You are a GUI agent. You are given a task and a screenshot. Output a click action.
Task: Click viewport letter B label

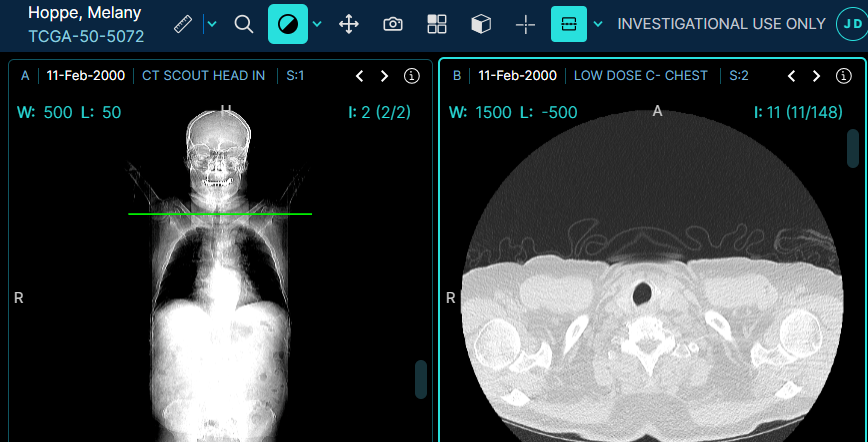tap(457, 76)
